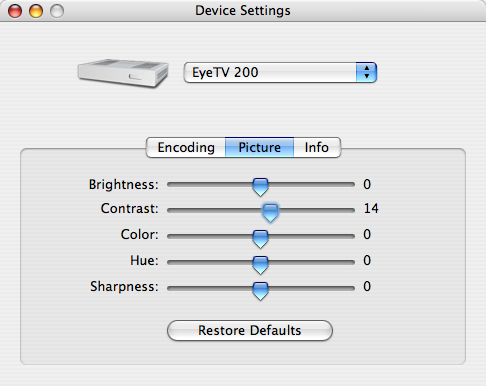Minimize window with the yellow button
This screenshot has width=486, height=386.
(x=36, y=11)
